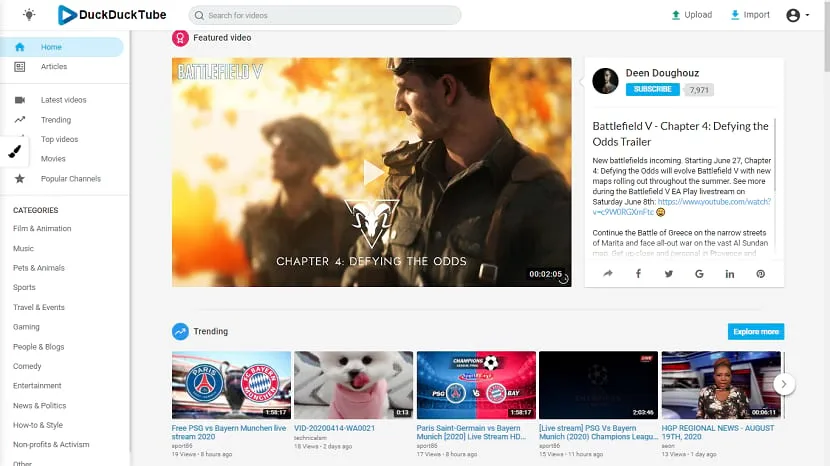Select How-to & Style category
Image resolution: width=830 pixels, height=466 pixels.
(38, 425)
